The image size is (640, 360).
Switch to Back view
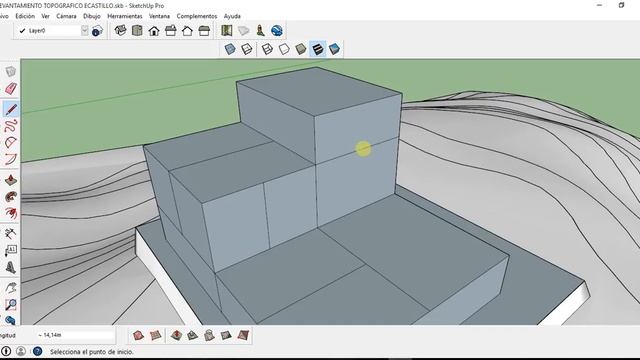tap(187, 31)
